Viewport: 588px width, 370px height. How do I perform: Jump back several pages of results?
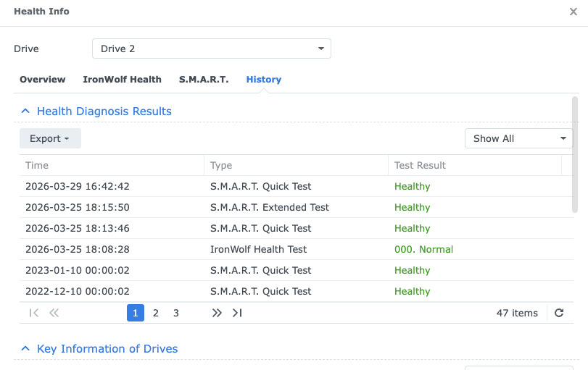tap(54, 313)
